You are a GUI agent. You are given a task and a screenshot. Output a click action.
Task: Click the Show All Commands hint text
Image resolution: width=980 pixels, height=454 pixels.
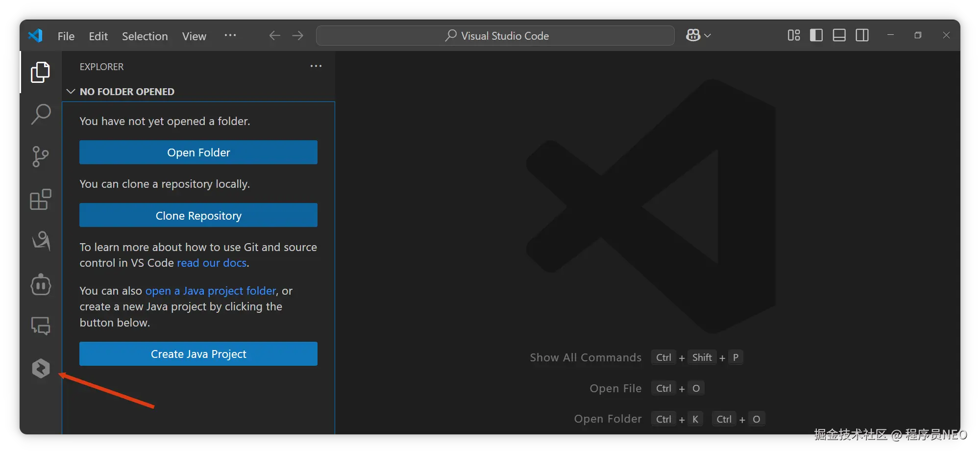[586, 357]
